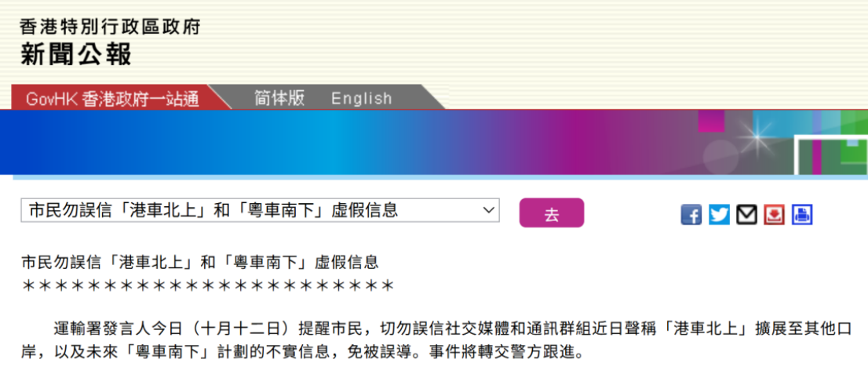The image size is (868, 374).
Task: Click the article paragraph starting with 運輸署發言人
Action: tap(432, 339)
